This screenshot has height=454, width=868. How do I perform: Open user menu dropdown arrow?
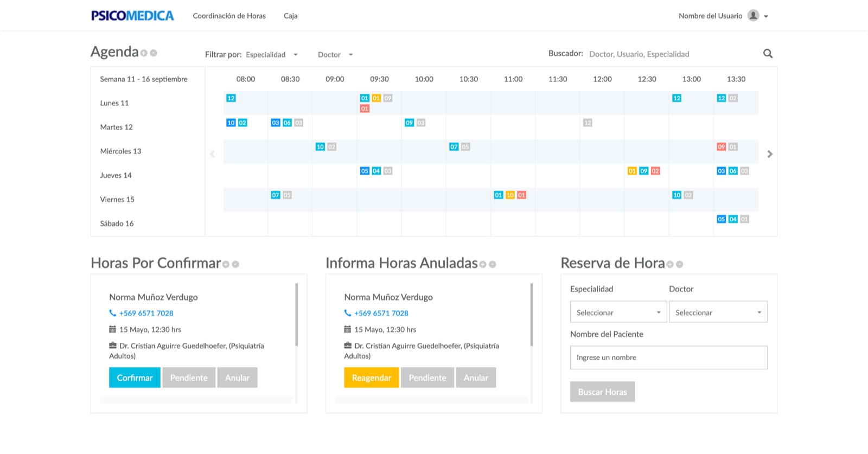pyautogui.click(x=766, y=16)
